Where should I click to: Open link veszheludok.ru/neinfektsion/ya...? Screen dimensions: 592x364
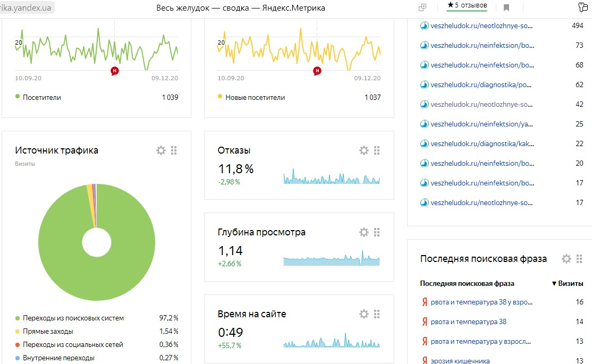click(482, 124)
